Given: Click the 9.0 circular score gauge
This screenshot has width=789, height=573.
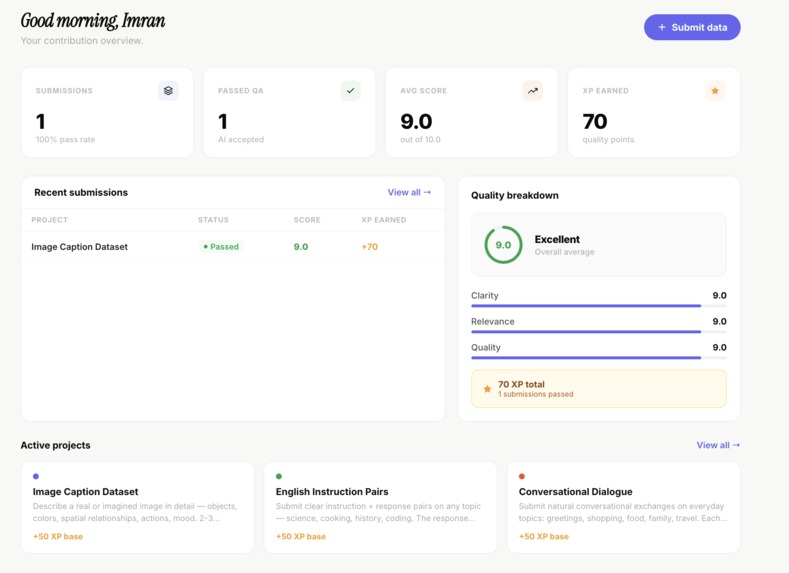Looking at the screenshot, I should 503,245.
